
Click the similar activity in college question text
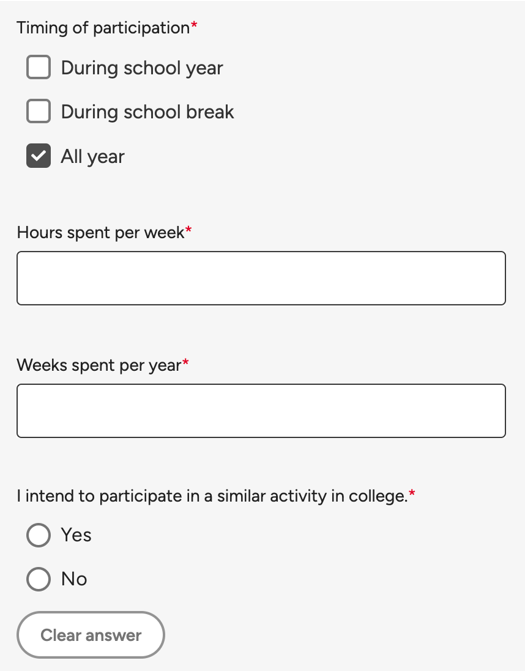[212, 496]
